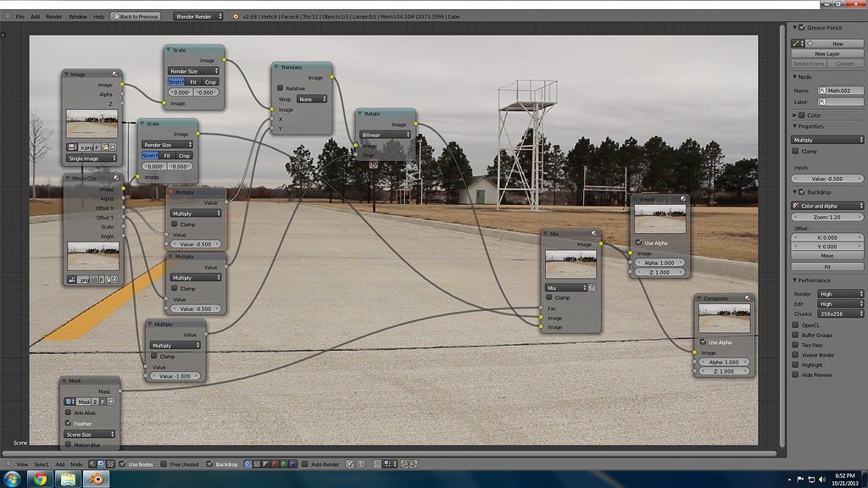Open the Windows Start menu
This screenshot has height=488, width=868.
pyautogui.click(x=12, y=480)
